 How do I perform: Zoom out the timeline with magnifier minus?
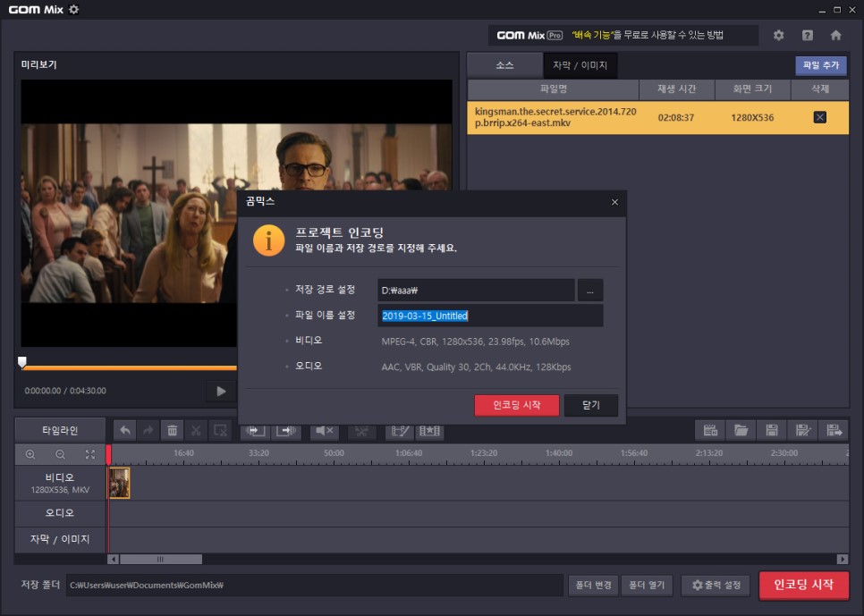click(x=60, y=454)
